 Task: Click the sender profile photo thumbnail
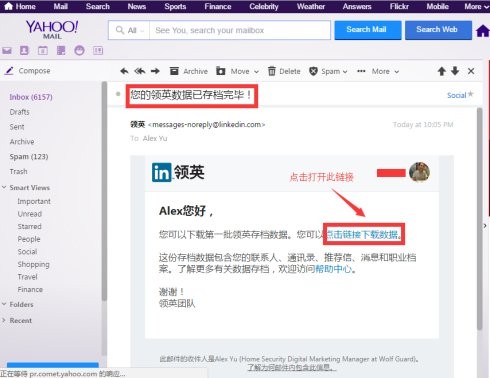click(419, 172)
